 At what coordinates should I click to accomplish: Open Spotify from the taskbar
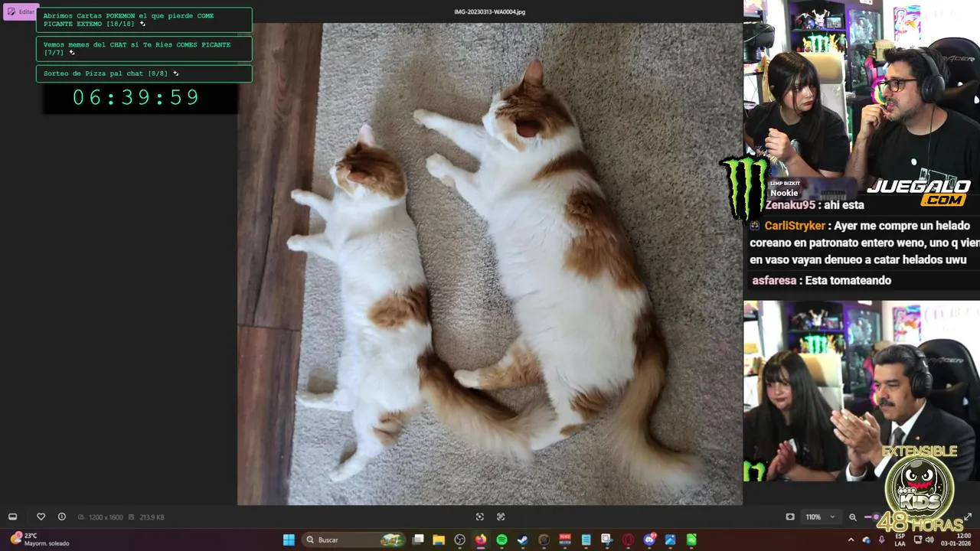click(501, 540)
